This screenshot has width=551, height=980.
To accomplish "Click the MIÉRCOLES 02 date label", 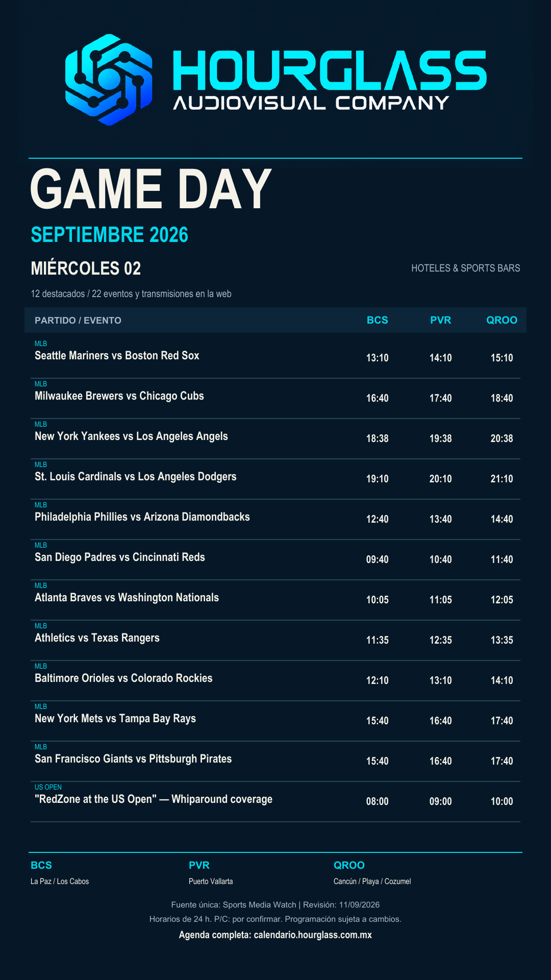I will point(86,268).
